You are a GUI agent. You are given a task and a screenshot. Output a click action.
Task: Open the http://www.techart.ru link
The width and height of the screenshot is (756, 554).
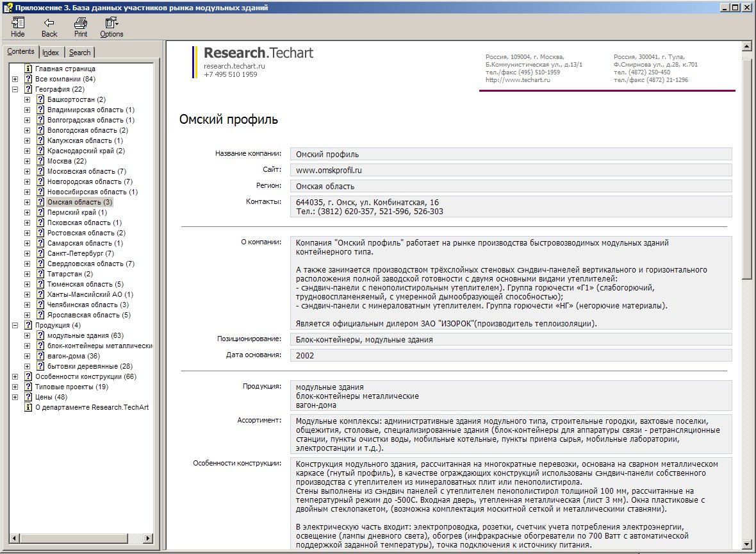[x=518, y=80]
